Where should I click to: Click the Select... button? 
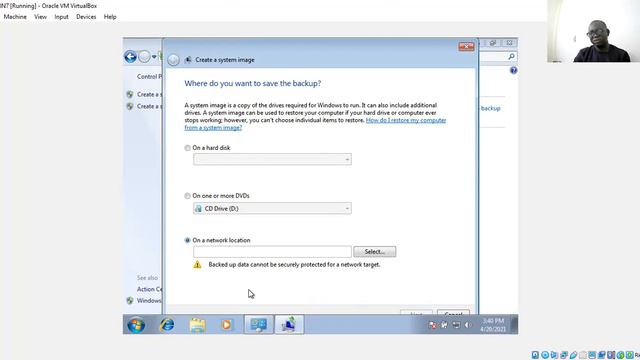[375, 252]
